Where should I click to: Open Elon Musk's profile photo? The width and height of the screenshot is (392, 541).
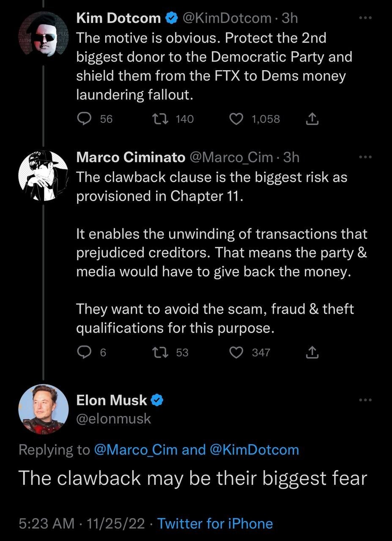(44, 408)
